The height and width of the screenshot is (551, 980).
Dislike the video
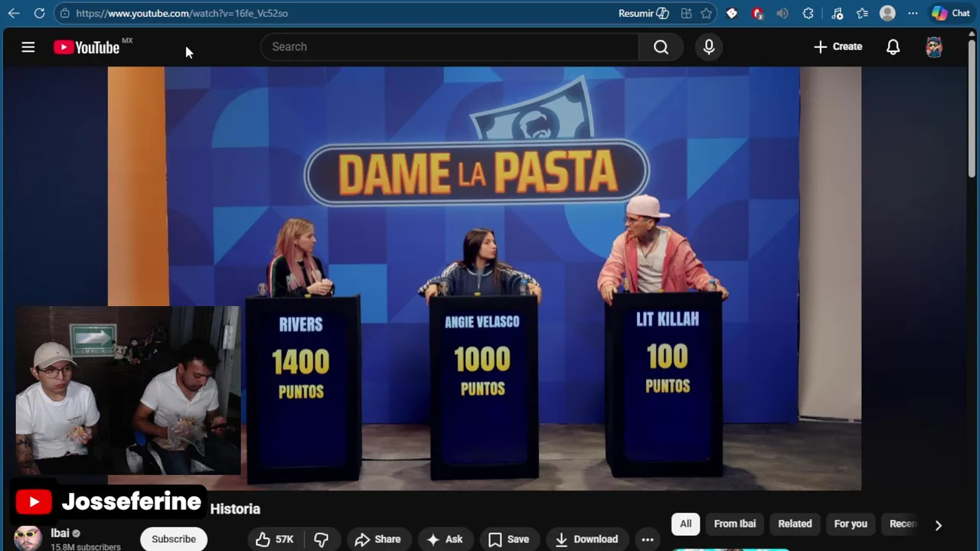322,540
